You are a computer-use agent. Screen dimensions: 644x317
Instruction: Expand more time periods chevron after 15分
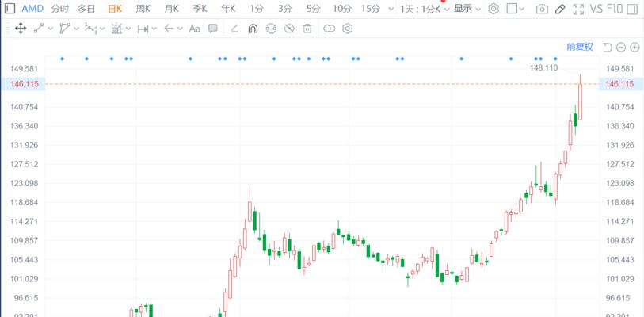391,9
